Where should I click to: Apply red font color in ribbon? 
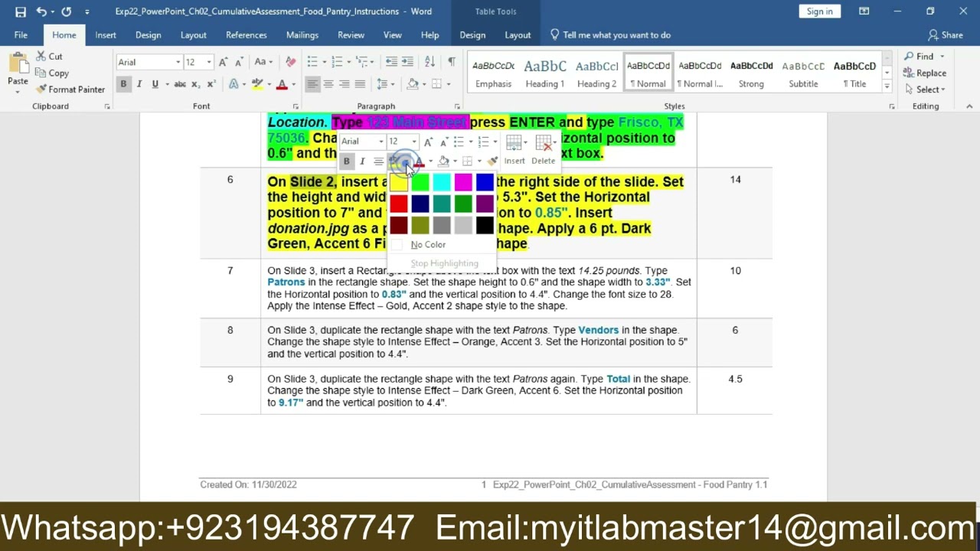[x=282, y=84]
